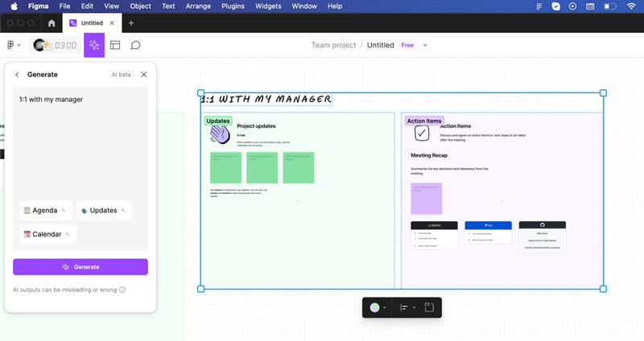Open the comment bubble tool

coord(135,45)
